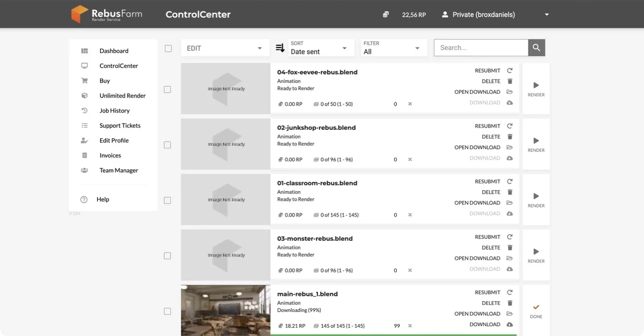Click the 03-monster-rebus.blend job title

coord(315,239)
